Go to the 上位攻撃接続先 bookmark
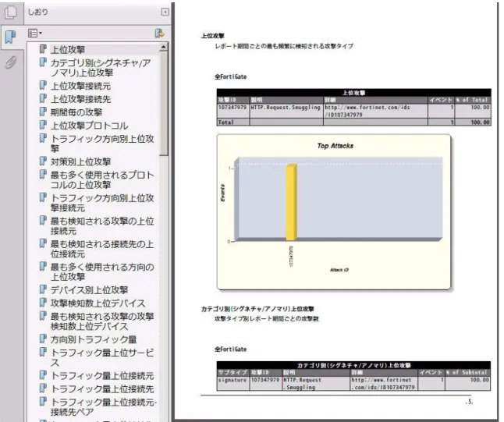The image size is (504, 422). click(80, 99)
